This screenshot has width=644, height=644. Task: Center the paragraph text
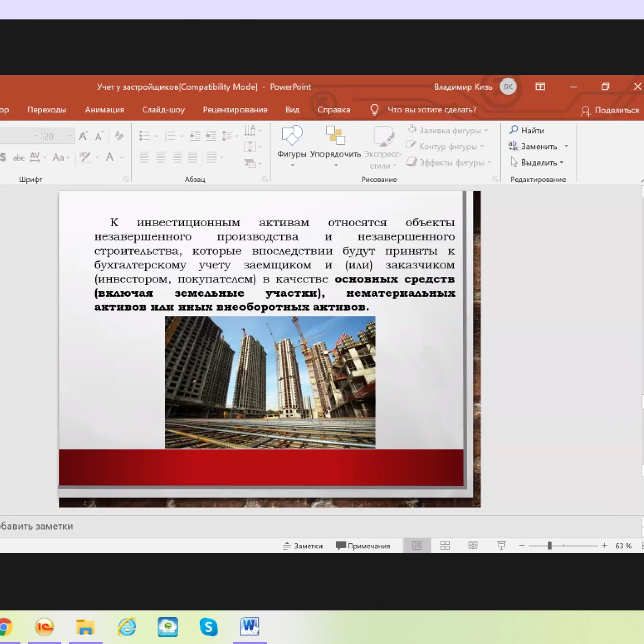(160, 157)
